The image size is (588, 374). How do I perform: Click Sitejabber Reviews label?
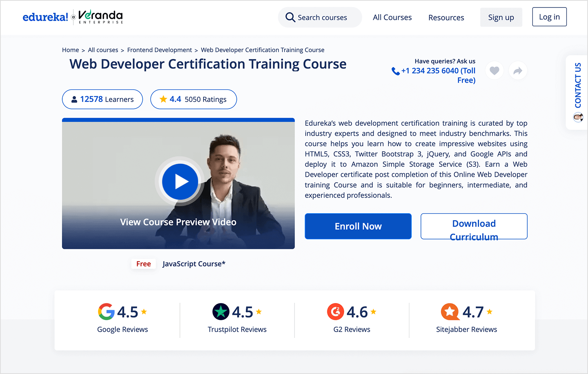pyautogui.click(x=466, y=329)
